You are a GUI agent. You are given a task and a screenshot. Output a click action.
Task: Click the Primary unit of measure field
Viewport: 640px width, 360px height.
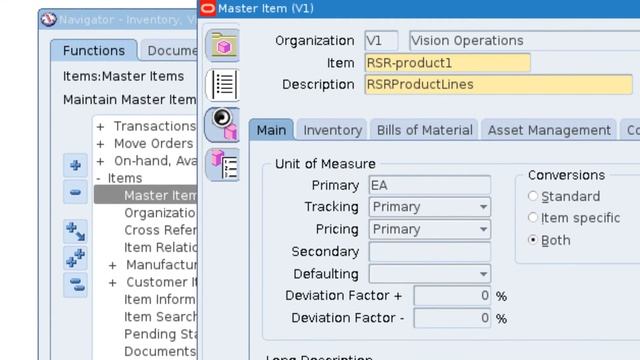point(429,185)
